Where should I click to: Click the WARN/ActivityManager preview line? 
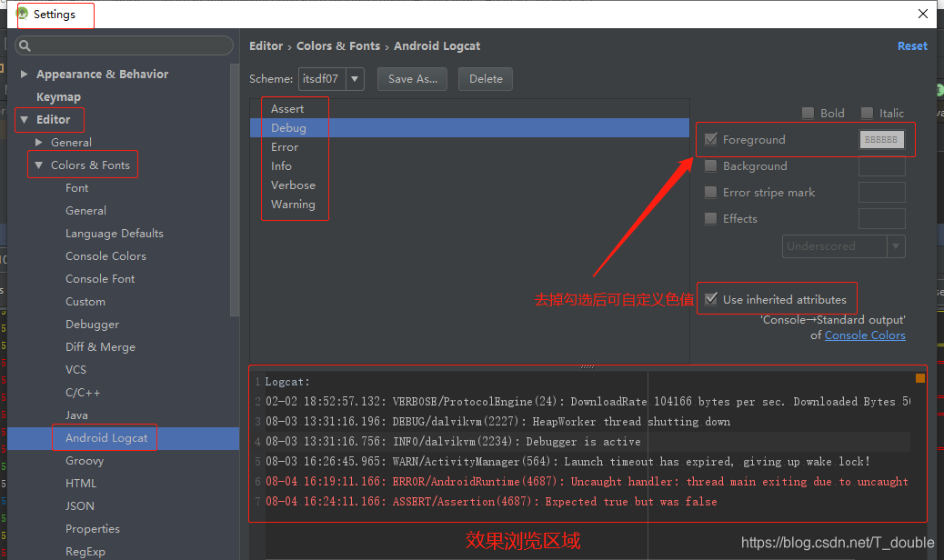567,461
